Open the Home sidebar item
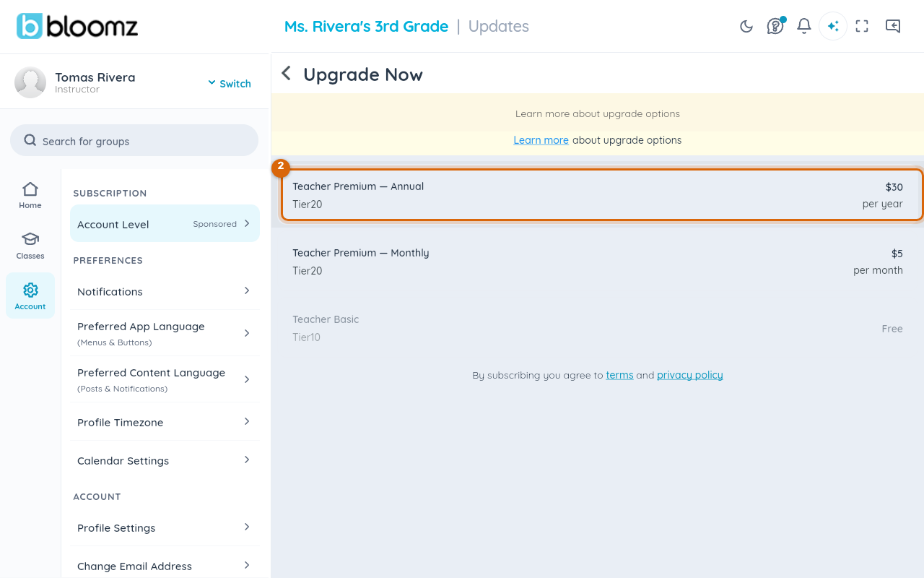 pos(30,195)
